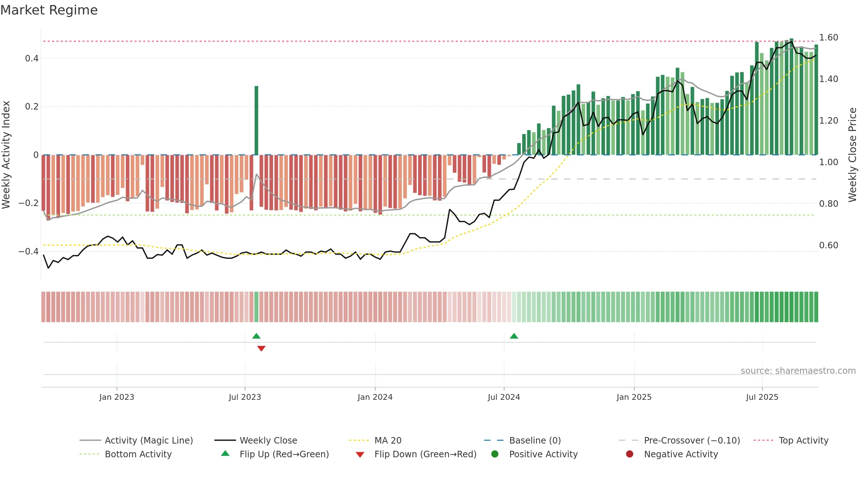Click the 0.80 right axis tick label

(x=829, y=204)
